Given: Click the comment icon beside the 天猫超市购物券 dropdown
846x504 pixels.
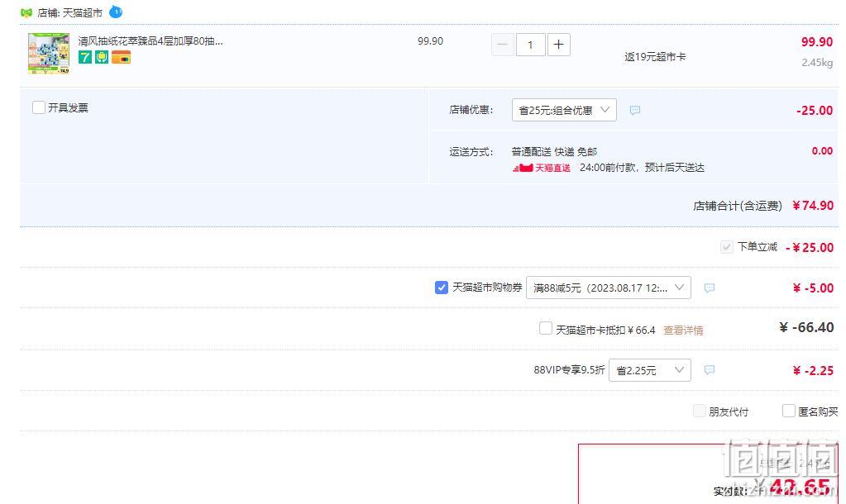Looking at the screenshot, I should point(710,288).
